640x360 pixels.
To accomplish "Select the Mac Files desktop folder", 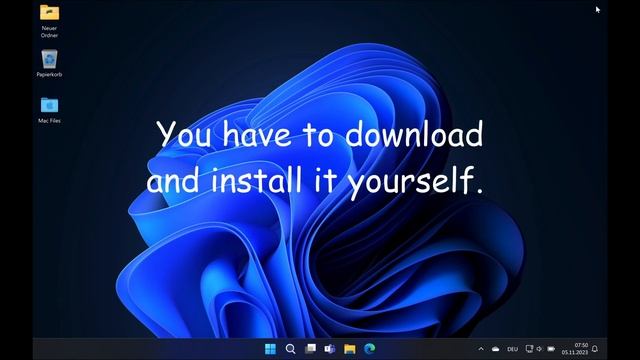I will (x=49, y=110).
